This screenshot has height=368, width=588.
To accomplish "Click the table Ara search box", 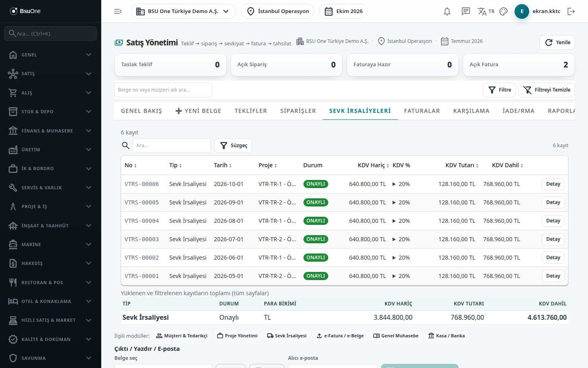I will [x=172, y=146].
